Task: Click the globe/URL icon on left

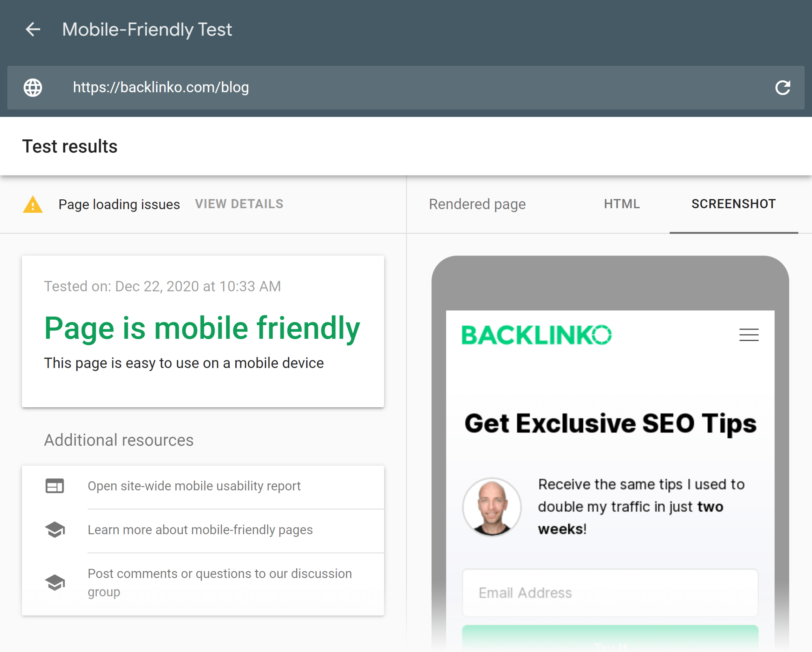Action: click(x=32, y=87)
